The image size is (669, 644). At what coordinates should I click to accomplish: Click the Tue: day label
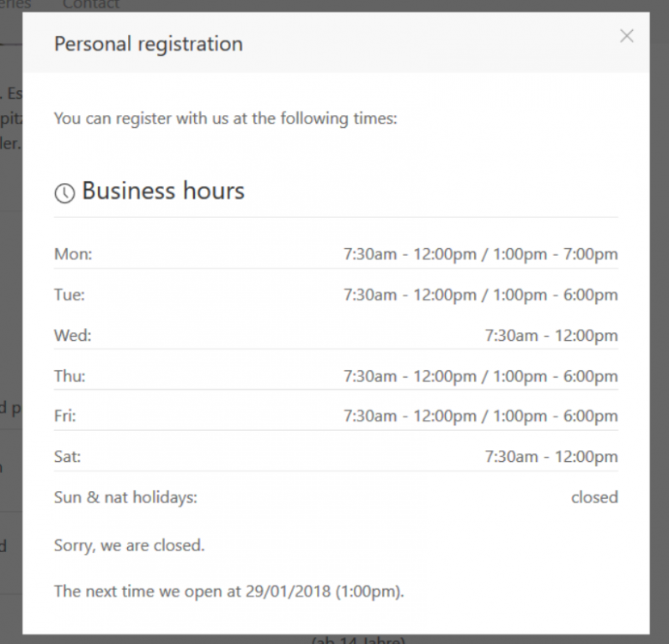(x=70, y=295)
